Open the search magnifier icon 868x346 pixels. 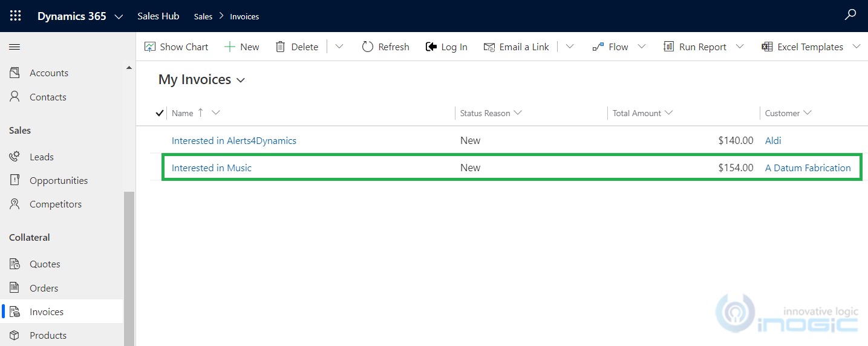point(850,15)
